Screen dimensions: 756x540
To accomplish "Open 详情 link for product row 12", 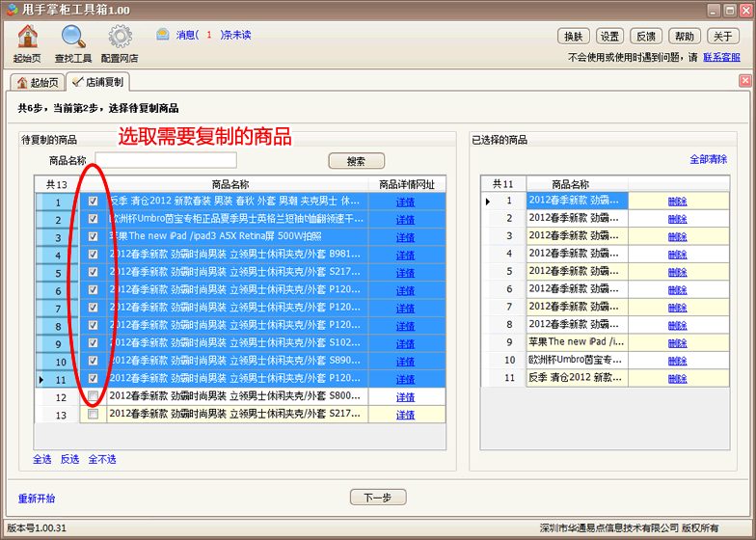I will pyautogui.click(x=405, y=397).
